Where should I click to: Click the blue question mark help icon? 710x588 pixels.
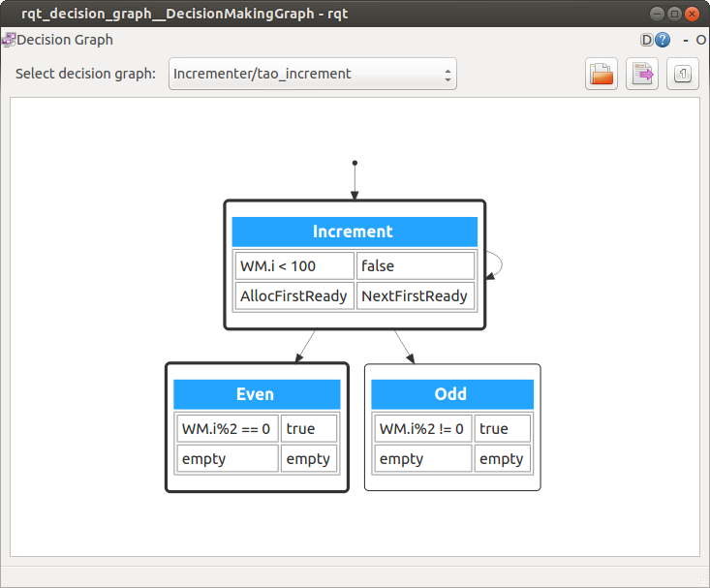tap(663, 40)
